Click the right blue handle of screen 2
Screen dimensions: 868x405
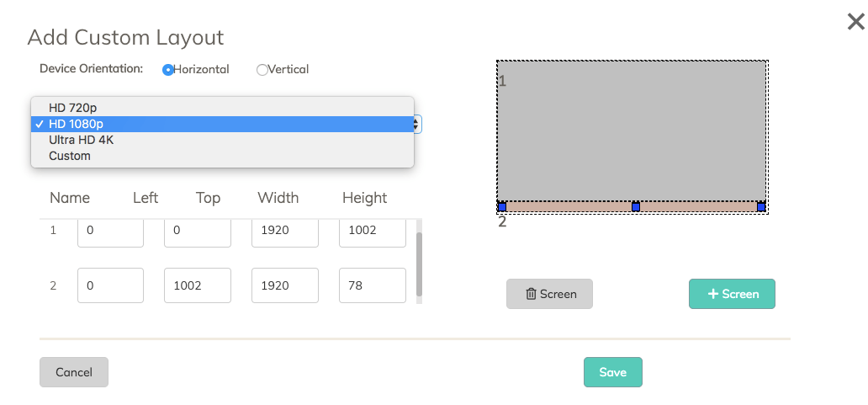pos(761,206)
